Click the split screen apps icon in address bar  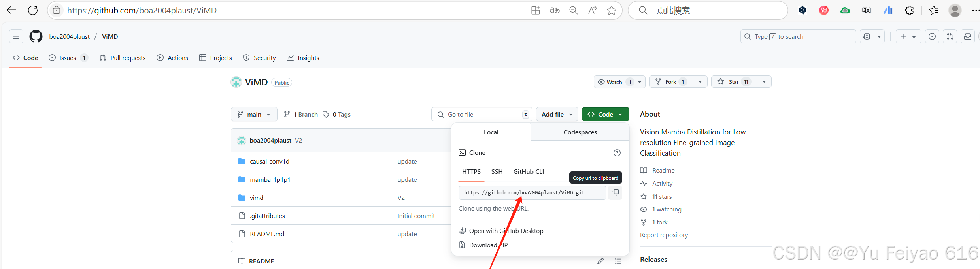[x=536, y=10]
